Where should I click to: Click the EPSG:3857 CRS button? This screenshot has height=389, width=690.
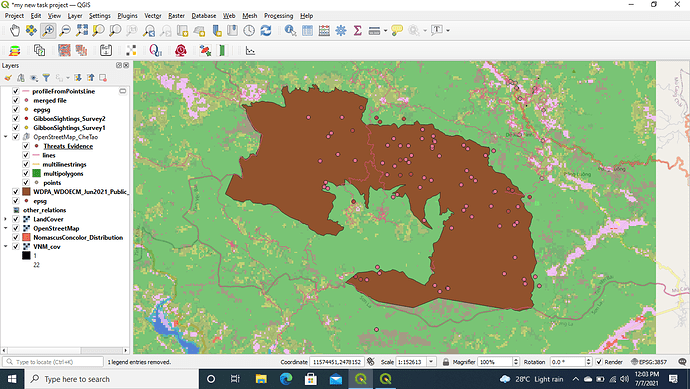tap(649, 362)
